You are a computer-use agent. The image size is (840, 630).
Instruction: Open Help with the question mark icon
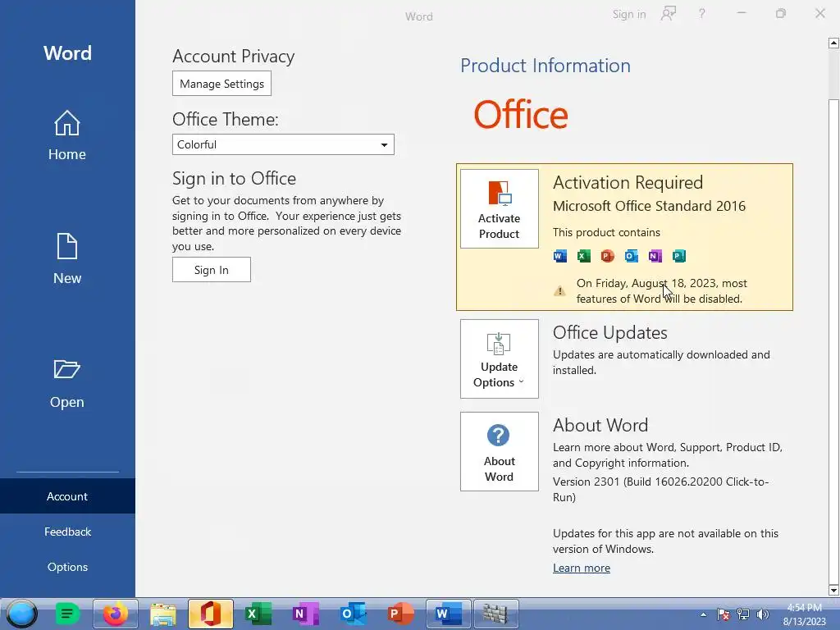pyautogui.click(x=702, y=14)
